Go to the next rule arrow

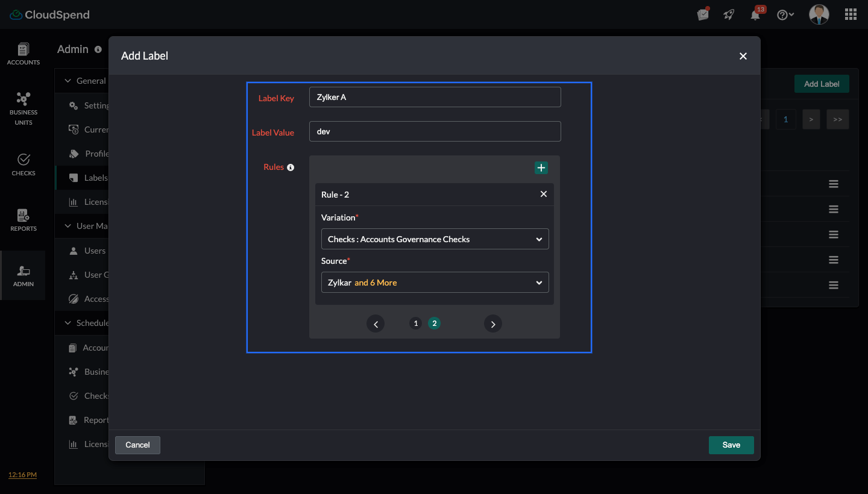tap(493, 324)
